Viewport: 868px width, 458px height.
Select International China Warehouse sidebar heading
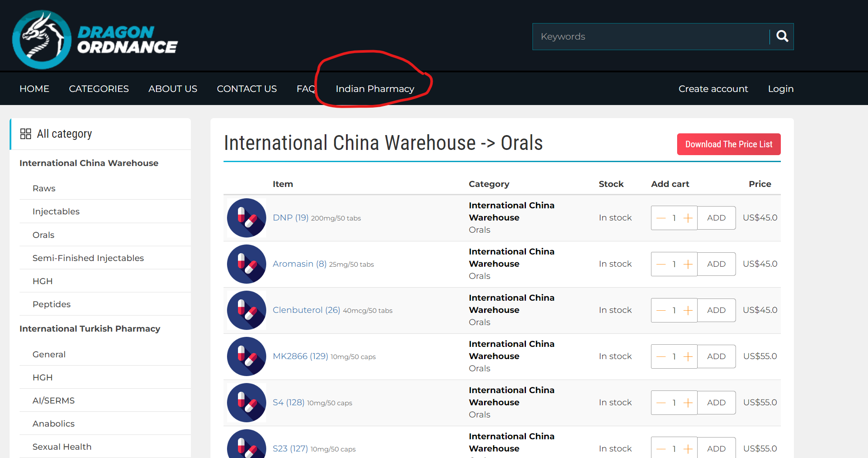[89, 163]
